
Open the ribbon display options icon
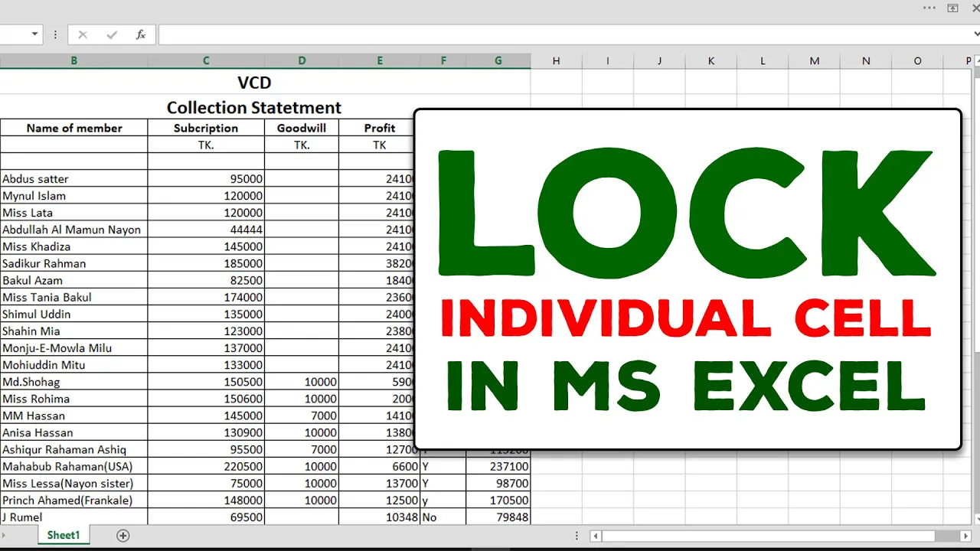pyautogui.click(x=952, y=8)
